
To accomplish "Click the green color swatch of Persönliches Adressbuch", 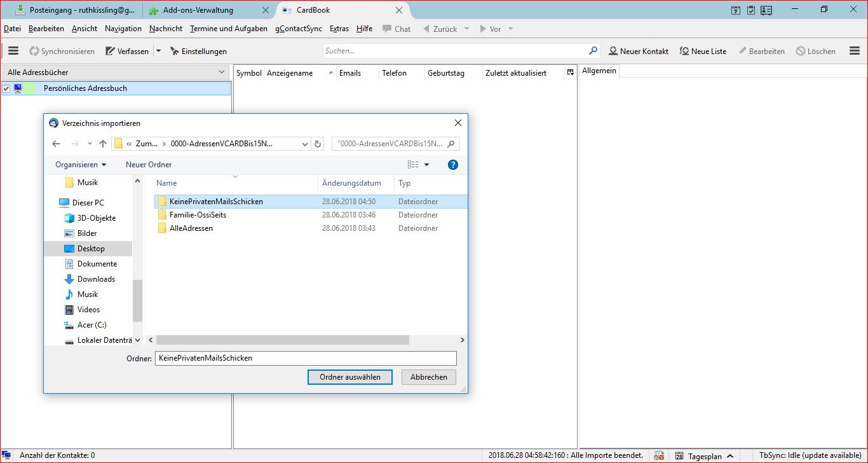I will (29, 88).
